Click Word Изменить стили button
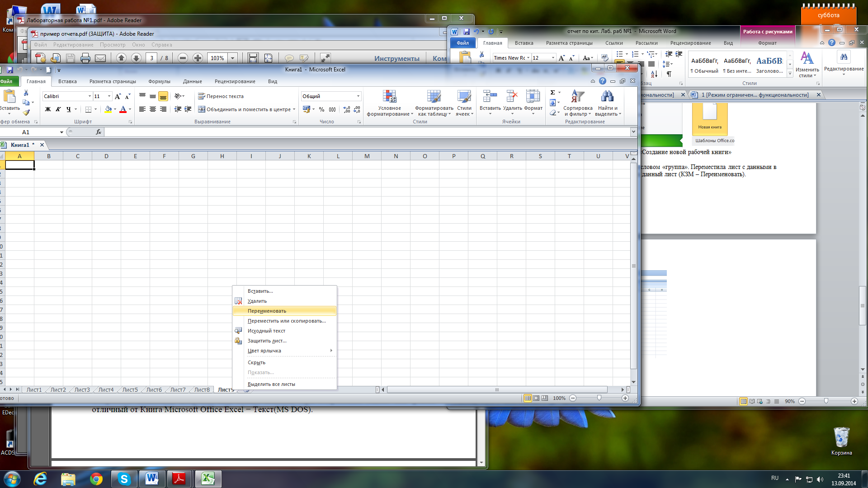 (x=807, y=65)
